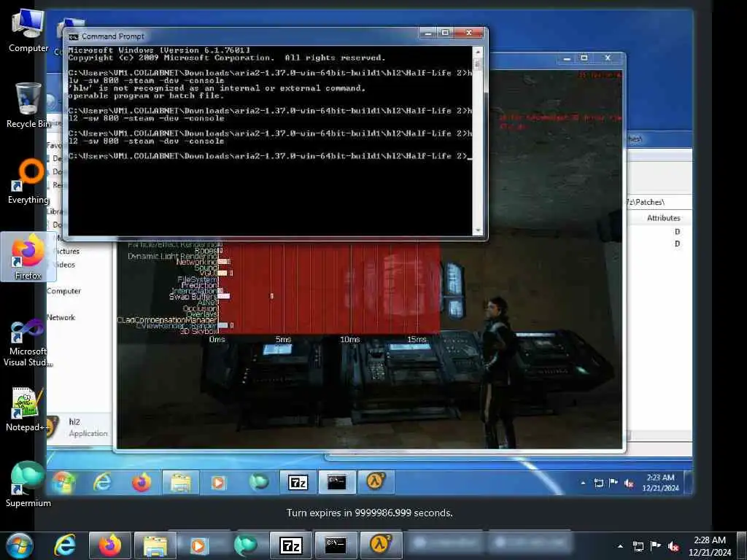
Task: Switch to 7-Zip on the inner VM taskbar
Action: coord(298,483)
